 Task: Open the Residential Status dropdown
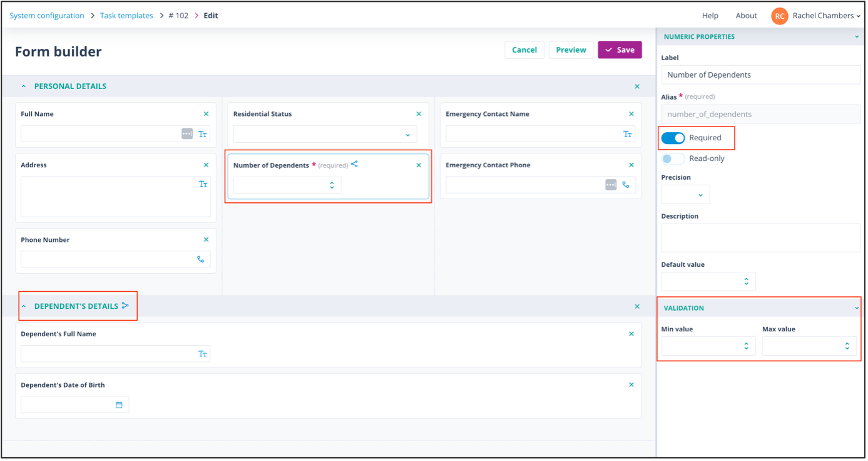click(x=325, y=134)
